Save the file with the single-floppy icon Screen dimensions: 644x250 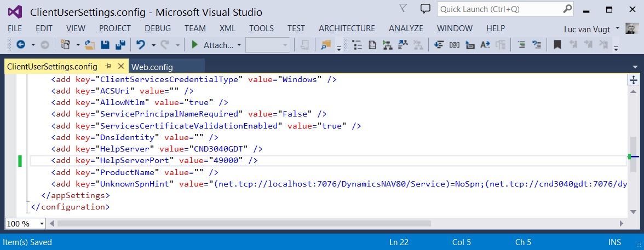click(x=105, y=45)
